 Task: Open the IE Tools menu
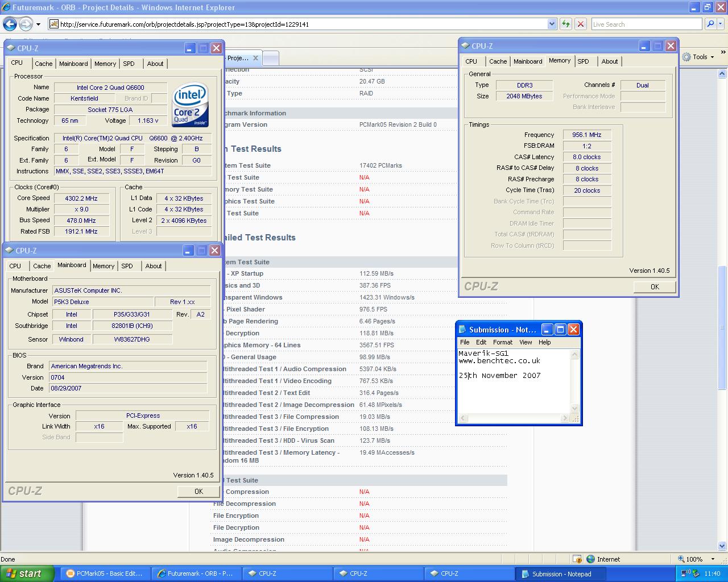(698, 57)
